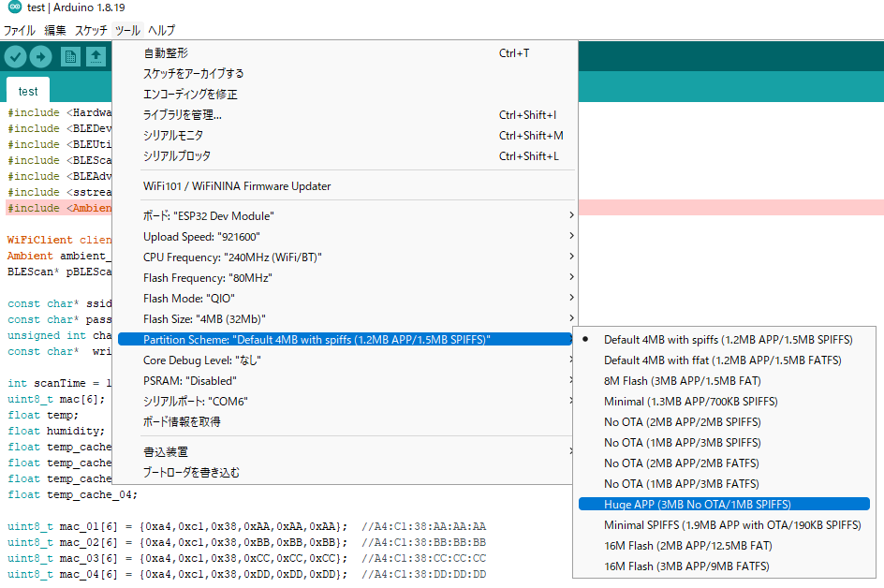884x588 pixels.
Task: Expand the Flash Size submenu
Action: click(345, 319)
